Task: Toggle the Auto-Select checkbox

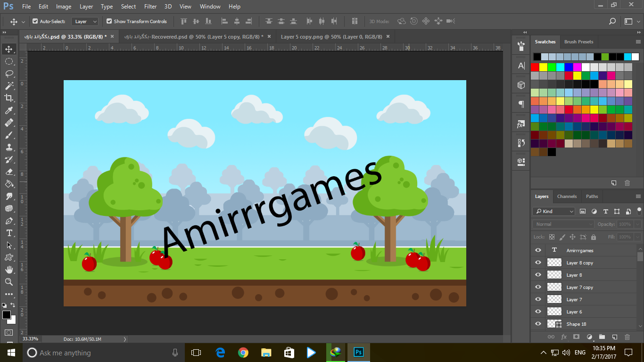Action: click(x=35, y=21)
